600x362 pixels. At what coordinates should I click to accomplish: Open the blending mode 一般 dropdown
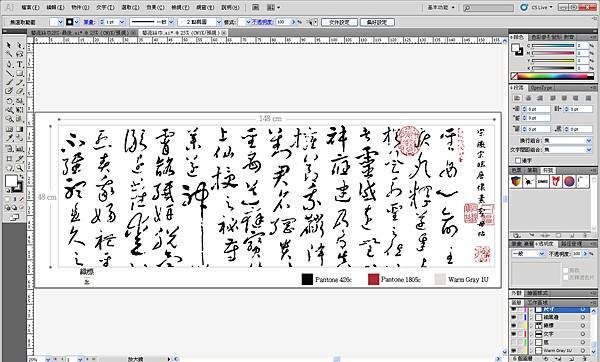tap(528, 254)
